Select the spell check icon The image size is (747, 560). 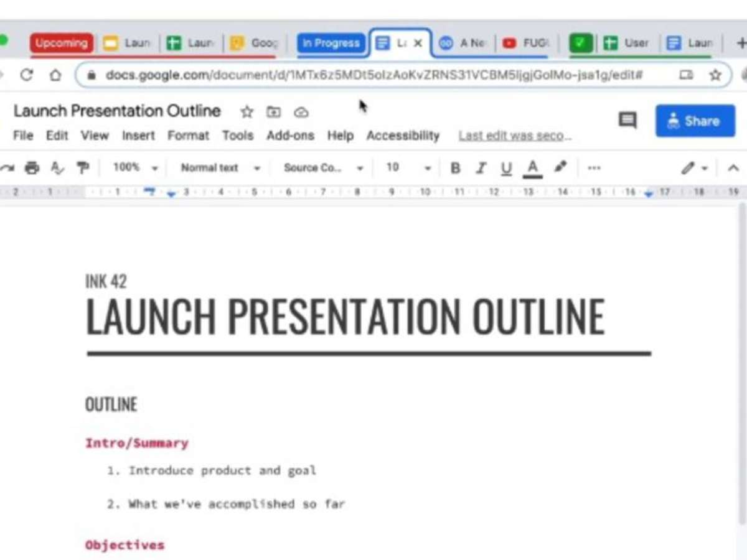(x=57, y=168)
